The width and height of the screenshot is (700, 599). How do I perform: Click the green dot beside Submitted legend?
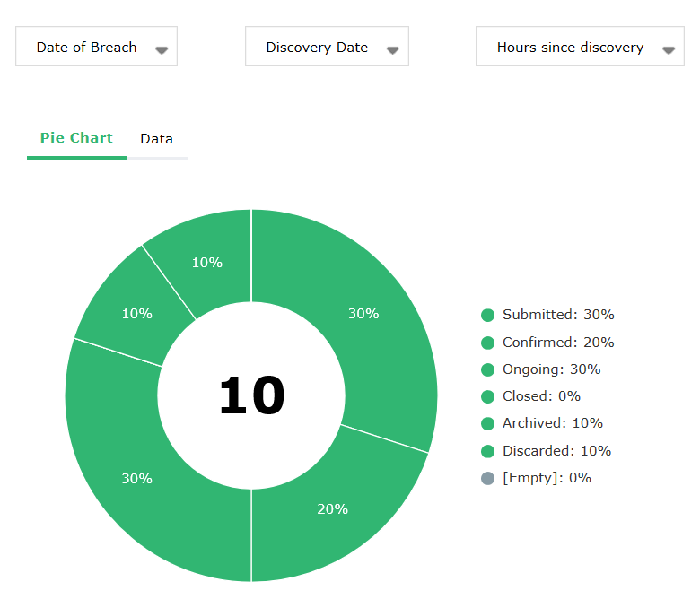tap(488, 315)
